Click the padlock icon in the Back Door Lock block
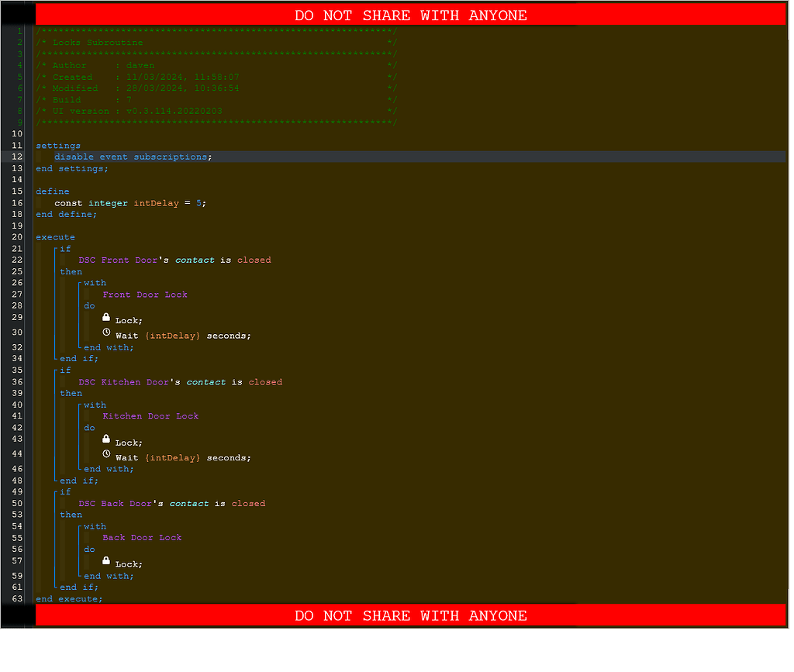The height and width of the screenshot is (672, 794). [106, 562]
